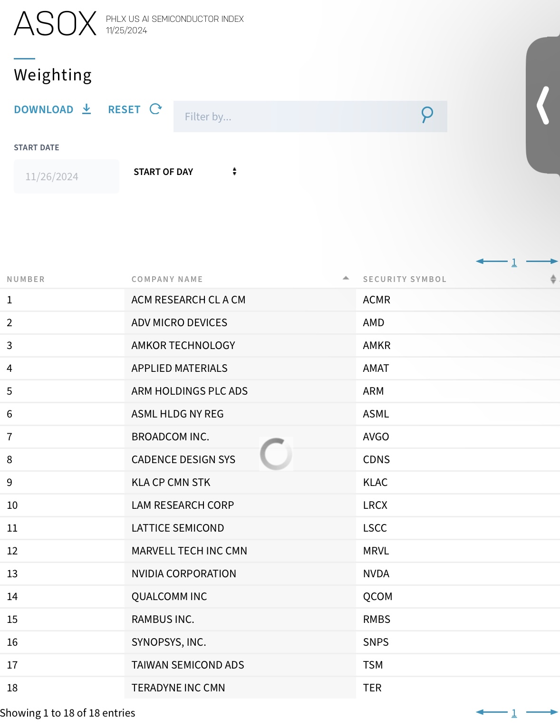The width and height of the screenshot is (560, 728).
Task: Expand the side panel chevron tab
Action: [x=543, y=106]
